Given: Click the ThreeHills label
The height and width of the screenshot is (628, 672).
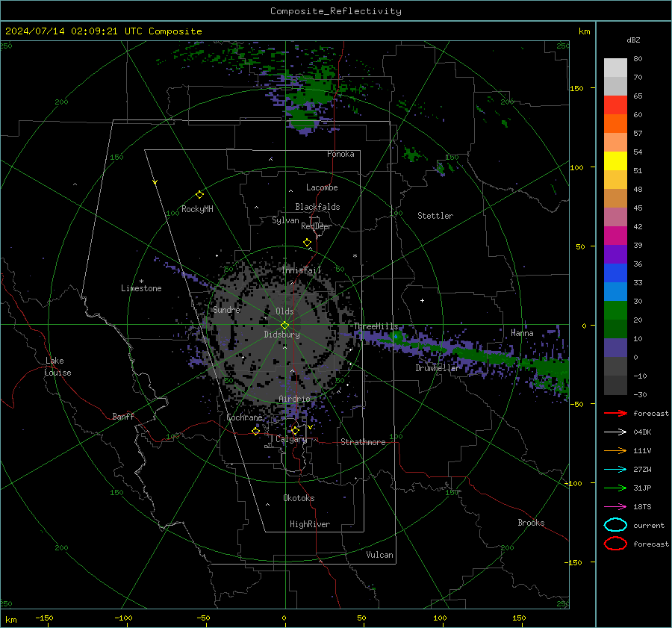Looking at the screenshot, I should pyautogui.click(x=376, y=326).
